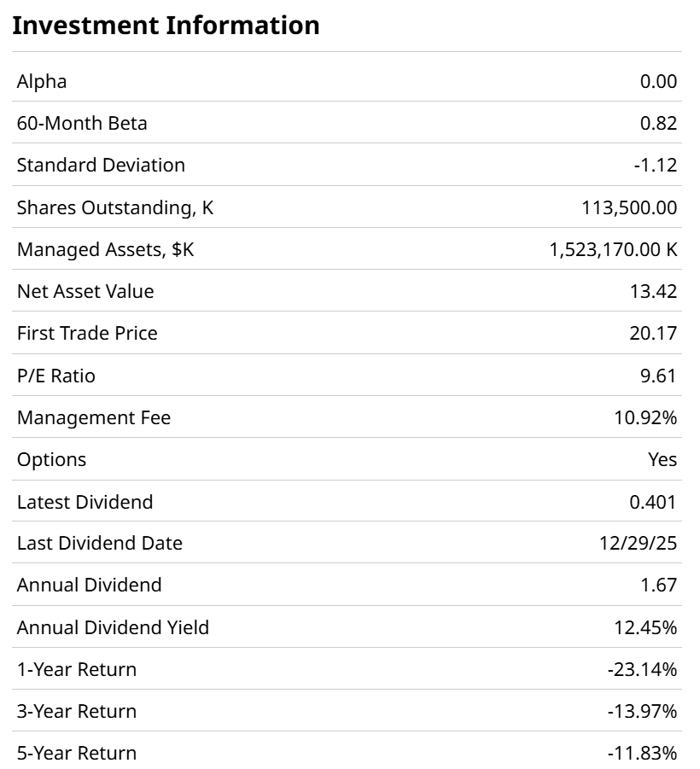
Task: Click the Investment Information heading
Action: point(166,26)
